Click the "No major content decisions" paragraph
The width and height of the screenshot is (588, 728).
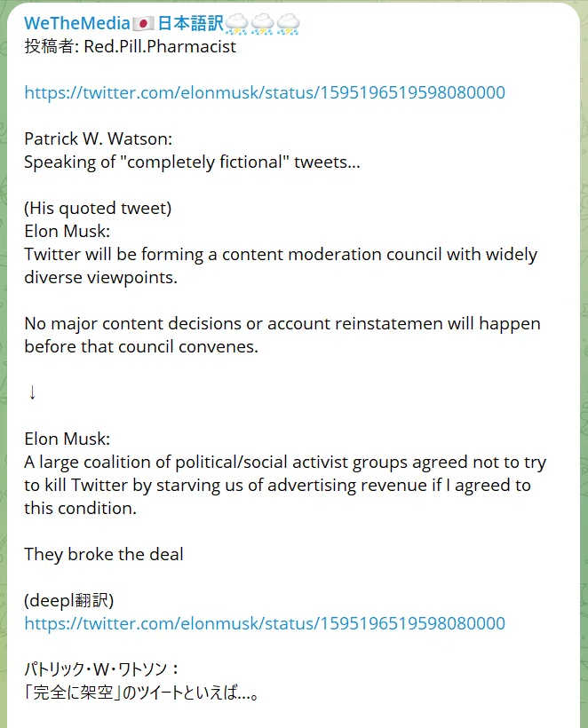tap(282, 335)
